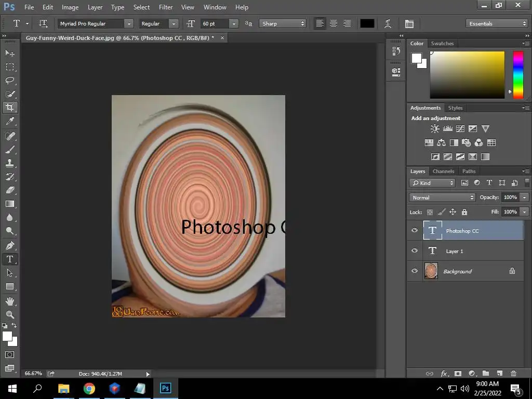This screenshot has width=532, height=399.
Task: Open the Opacity slider dropdown
Action: click(x=525, y=197)
